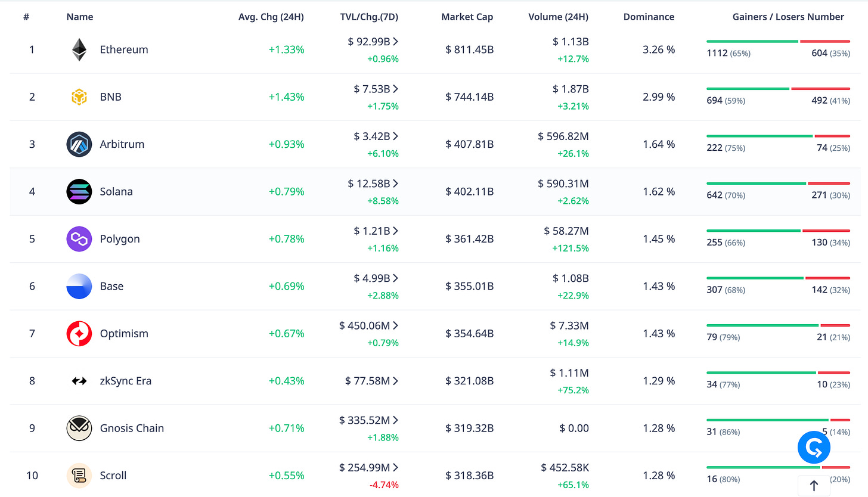Click the Arbitrum chain logo icon
Screen dimensions: 868x497
coord(79,144)
